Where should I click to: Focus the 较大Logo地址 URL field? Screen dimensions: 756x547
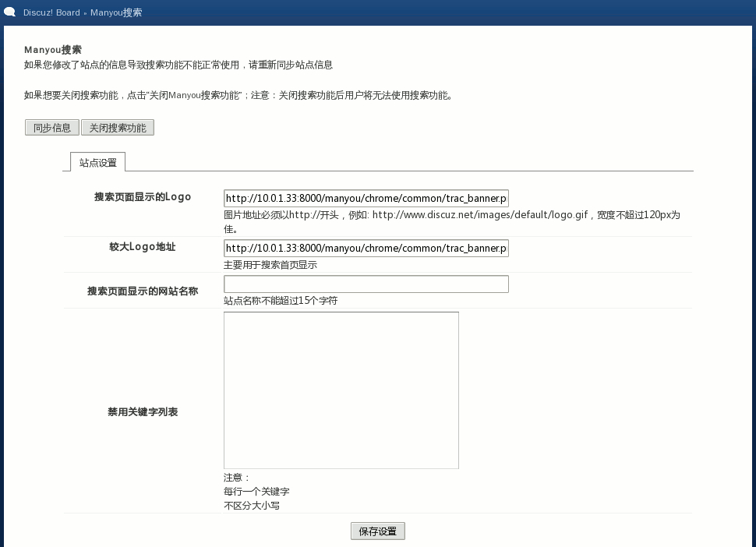[366, 249]
